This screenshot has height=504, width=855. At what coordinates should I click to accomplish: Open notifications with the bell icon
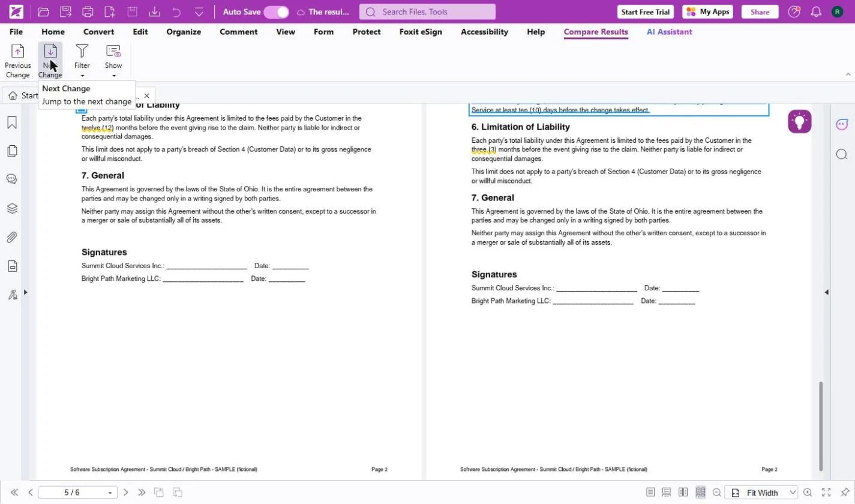tap(816, 12)
